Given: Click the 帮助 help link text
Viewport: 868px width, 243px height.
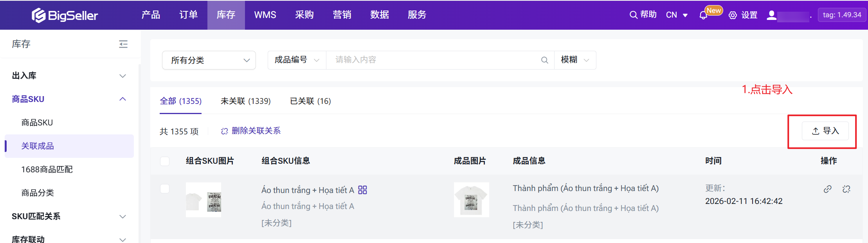Looking at the screenshot, I should pyautogui.click(x=648, y=14).
